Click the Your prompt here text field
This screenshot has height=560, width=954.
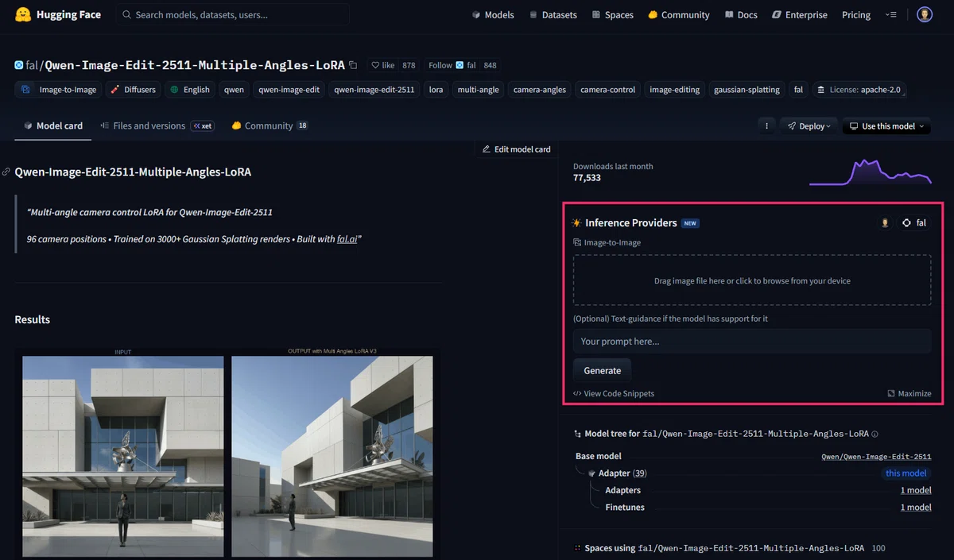(752, 341)
